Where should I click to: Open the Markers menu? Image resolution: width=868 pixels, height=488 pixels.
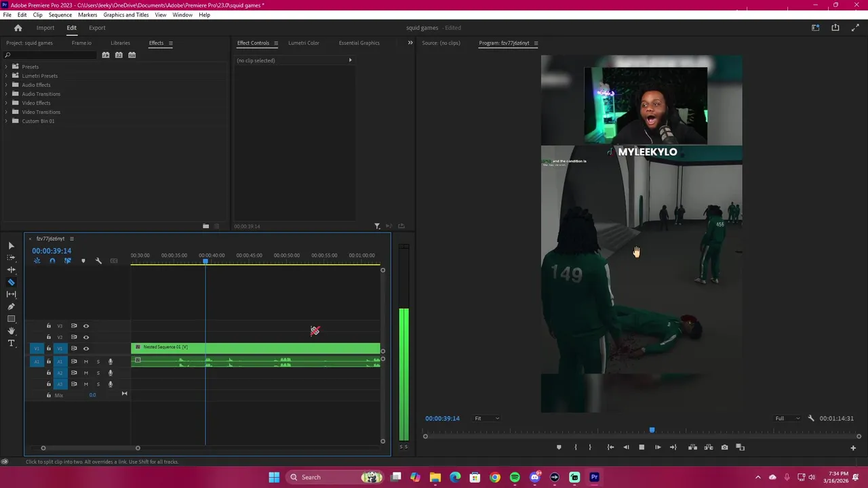pyautogui.click(x=87, y=15)
